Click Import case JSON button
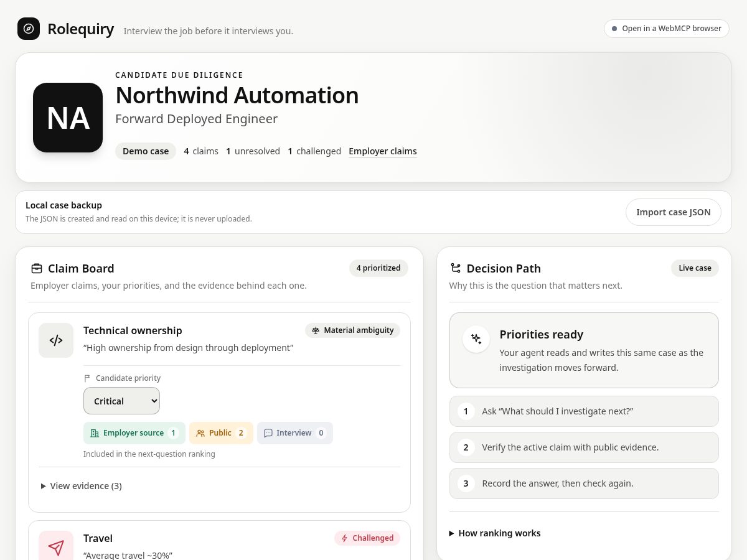This screenshot has height=560, width=747. click(674, 212)
